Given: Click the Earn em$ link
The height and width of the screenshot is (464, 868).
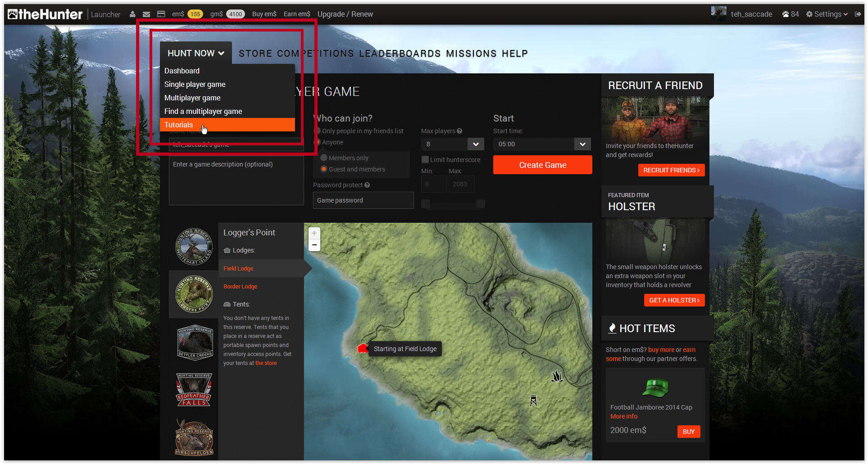Looking at the screenshot, I should pos(297,14).
